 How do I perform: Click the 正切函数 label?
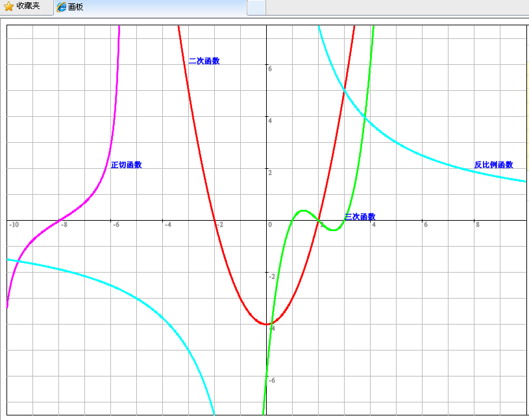pyautogui.click(x=126, y=165)
